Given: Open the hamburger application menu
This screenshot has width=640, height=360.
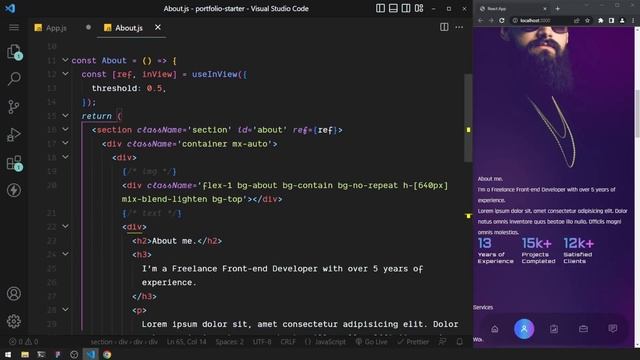Looking at the screenshot, I should coord(14,27).
